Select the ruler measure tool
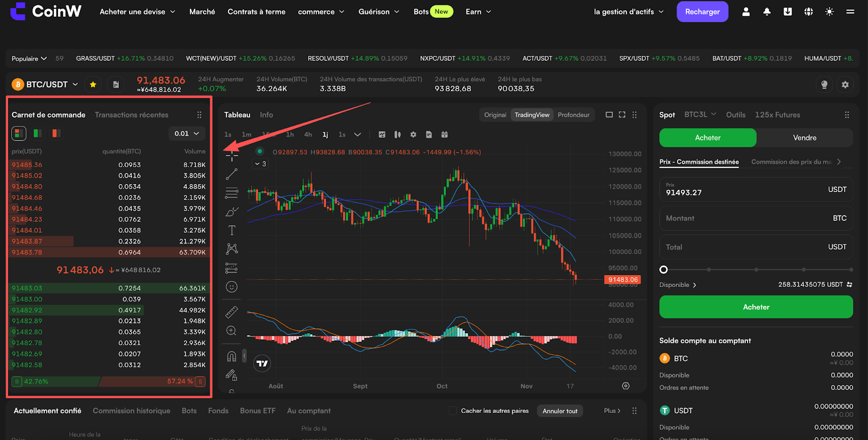 coord(232,312)
